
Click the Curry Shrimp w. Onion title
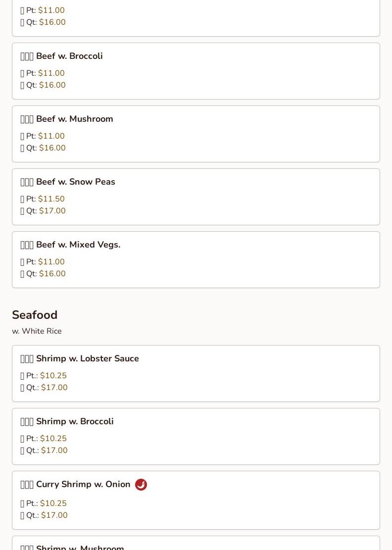[83, 485]
